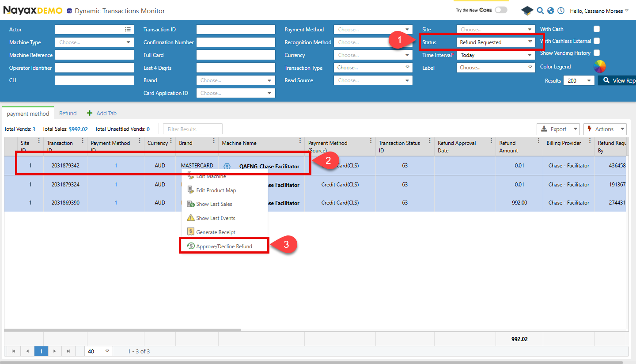Click the Add Tab link
Viewport: 636px width, 364px height.
106,113
